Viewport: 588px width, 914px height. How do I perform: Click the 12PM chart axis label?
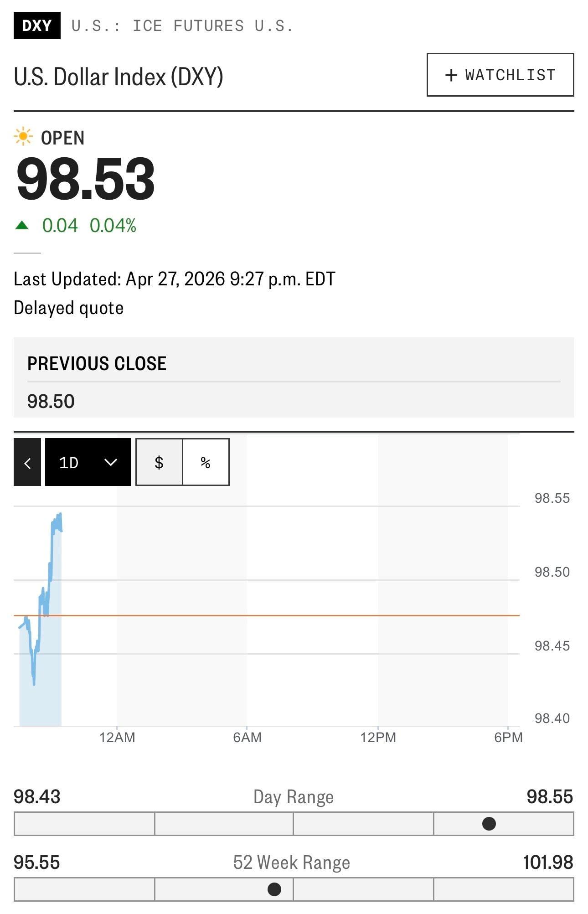[378, 737]
